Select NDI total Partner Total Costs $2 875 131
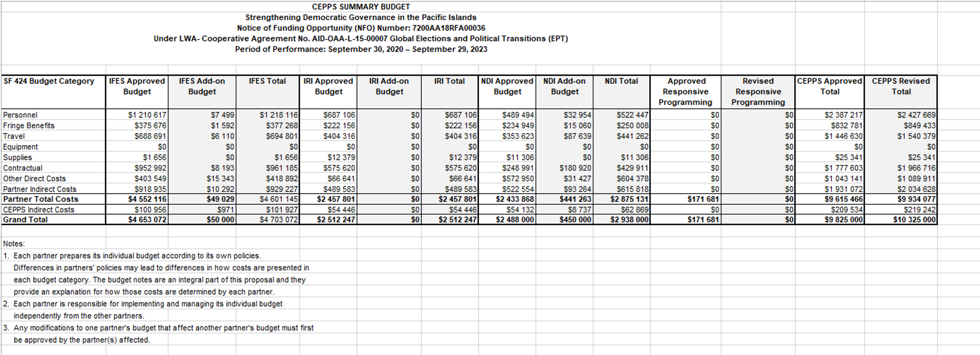The image size is (980, 355). [630, 199]
